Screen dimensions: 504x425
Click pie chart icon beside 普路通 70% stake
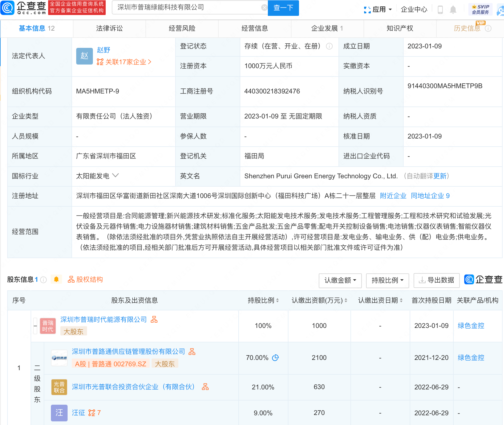[275, 358]
